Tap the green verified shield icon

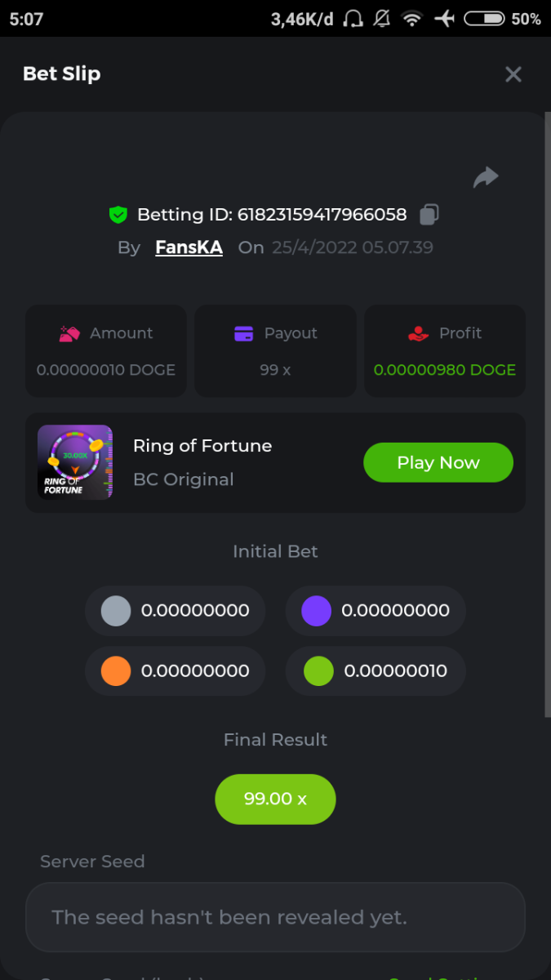118,215
